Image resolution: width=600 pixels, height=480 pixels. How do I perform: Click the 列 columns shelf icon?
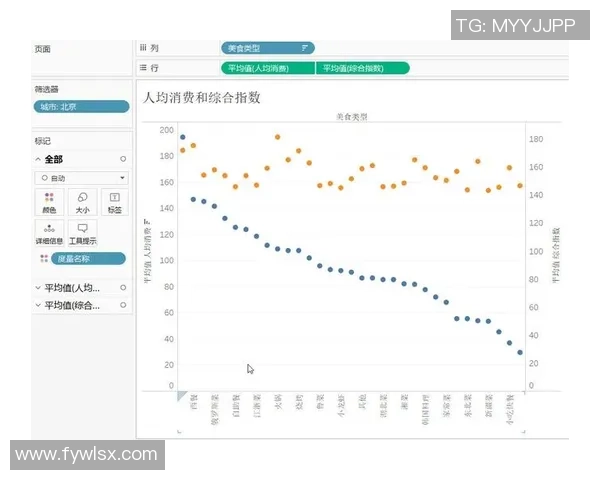(143, 48)
